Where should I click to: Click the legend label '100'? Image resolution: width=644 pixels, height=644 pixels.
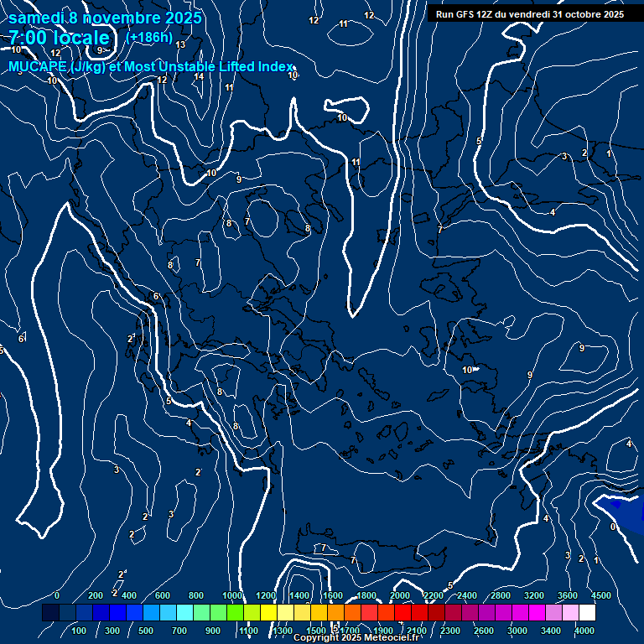tap(79, 631)
